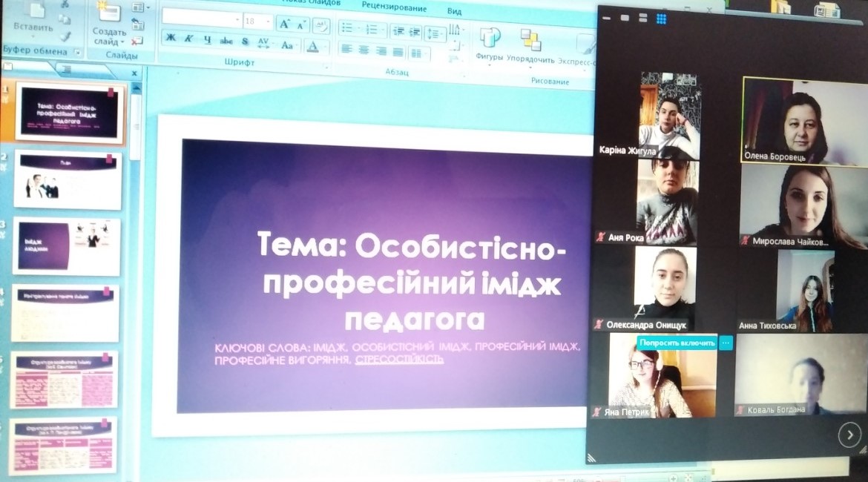Image resolution: width=868 pixels, height=482 pixels.
Task: Toggle bold Ж formatting
Action: coord(171,38)
